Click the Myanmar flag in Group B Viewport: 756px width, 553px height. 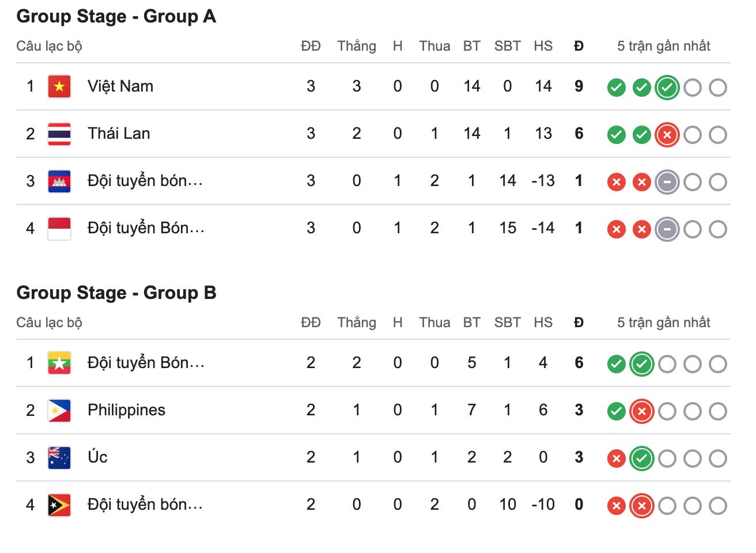[x=59, y=363]
